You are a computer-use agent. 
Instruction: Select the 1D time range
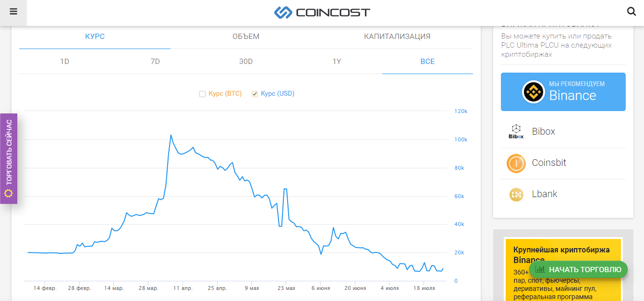[64, 62]
